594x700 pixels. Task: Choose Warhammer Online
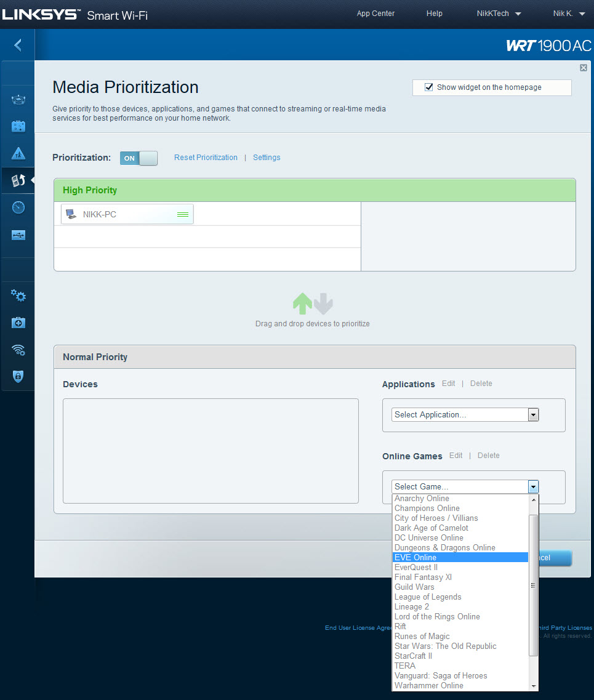[x=460, y=685]
